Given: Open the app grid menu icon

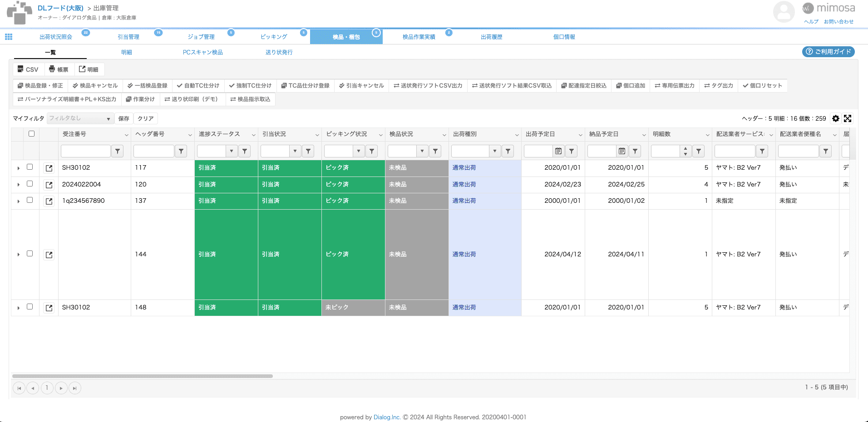Looking at the screenshot, I should pos(9,37).
